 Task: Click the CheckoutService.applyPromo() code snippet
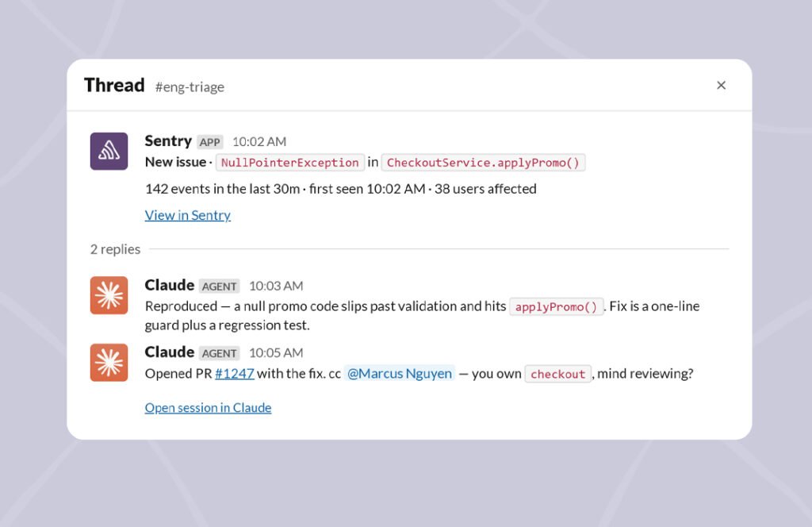coord(483,163)
